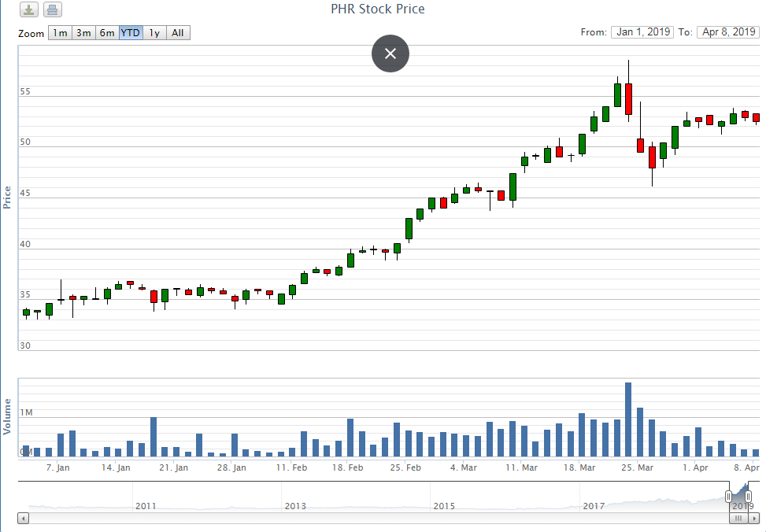Click the 28. Jan axis label
Screen dimensions: 766x532
231,467
